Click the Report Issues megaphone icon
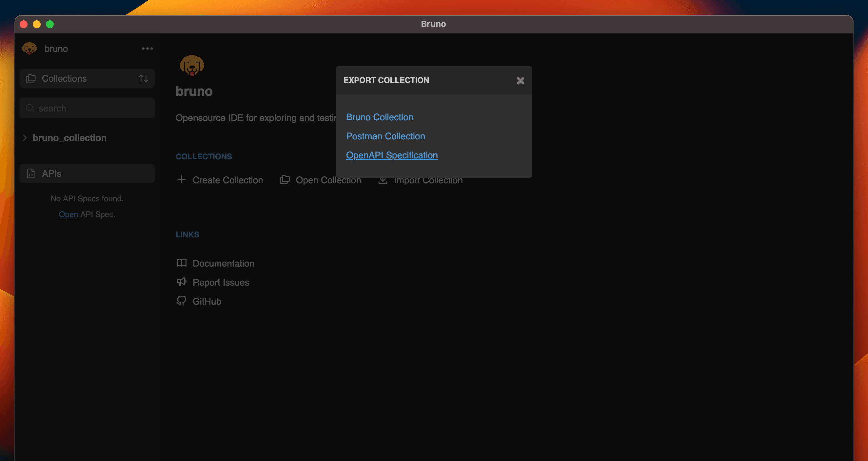 click(181, 282)
